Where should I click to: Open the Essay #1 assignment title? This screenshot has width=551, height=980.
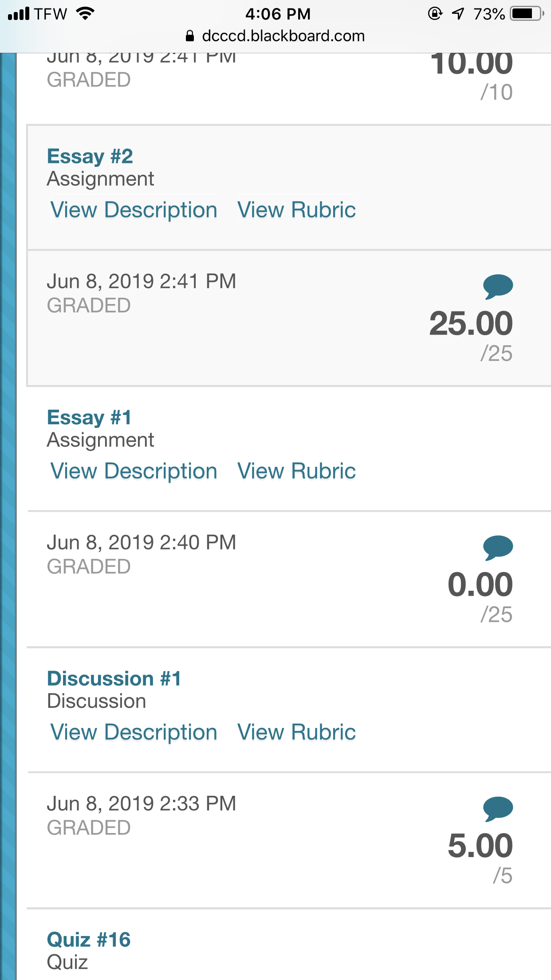point(89,418)
